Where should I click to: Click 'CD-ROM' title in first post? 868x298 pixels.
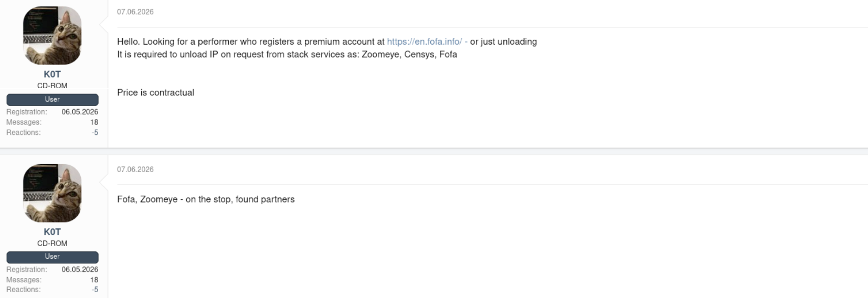(x=52, y=86)
